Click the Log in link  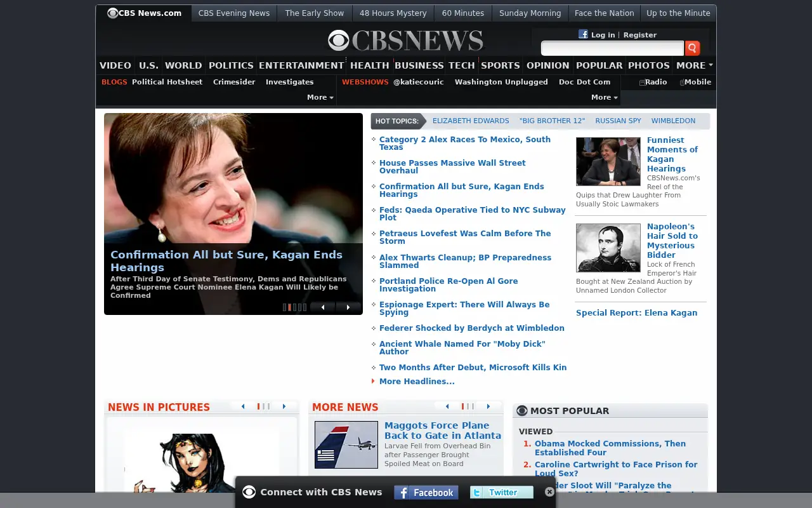[x=603, y=35]
